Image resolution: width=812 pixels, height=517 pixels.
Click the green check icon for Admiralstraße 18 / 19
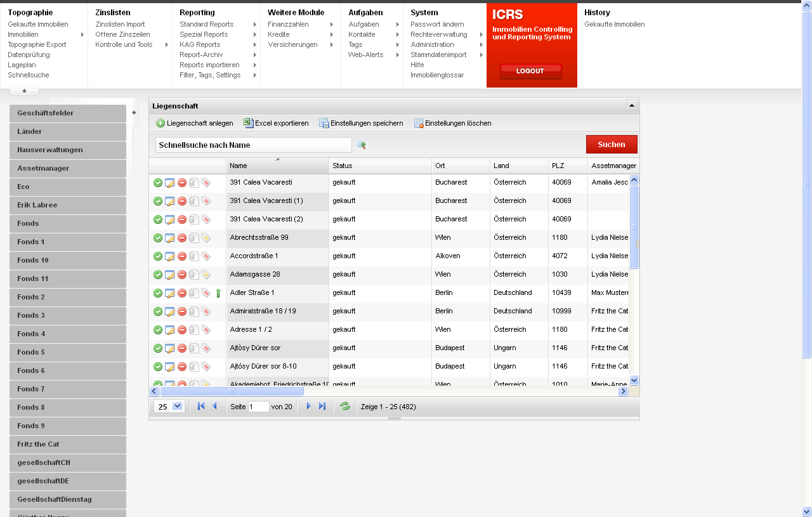tap(158, 311)
